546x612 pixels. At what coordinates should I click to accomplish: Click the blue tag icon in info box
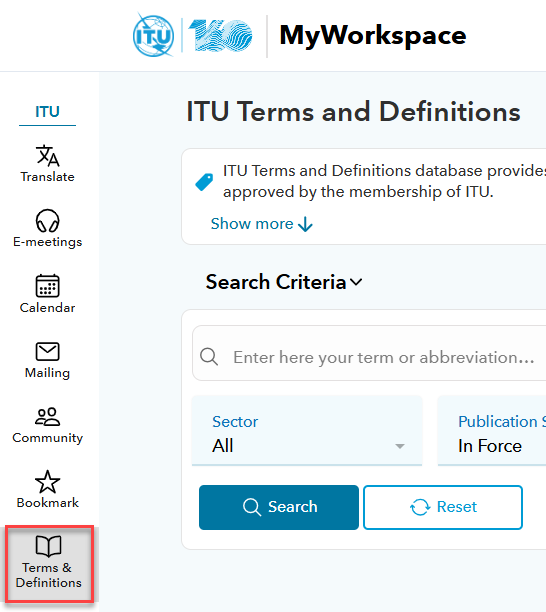pyautogui.click(x=204, y=182)
